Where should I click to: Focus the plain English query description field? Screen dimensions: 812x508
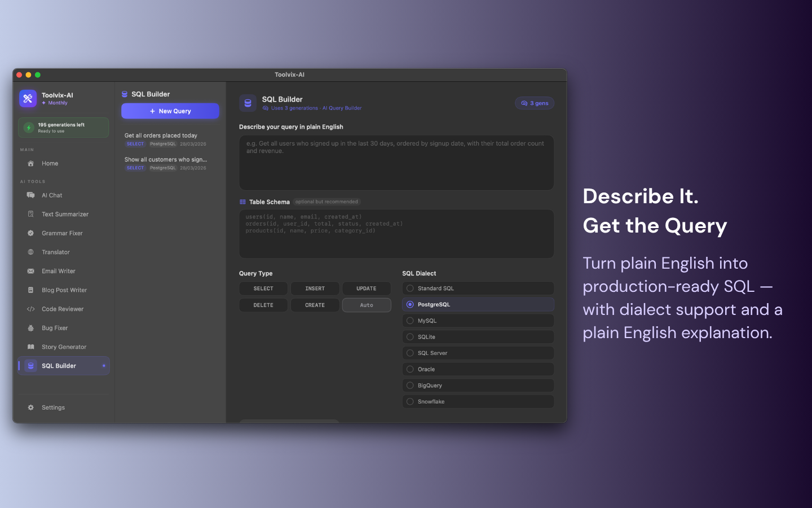tap(396, 163)
